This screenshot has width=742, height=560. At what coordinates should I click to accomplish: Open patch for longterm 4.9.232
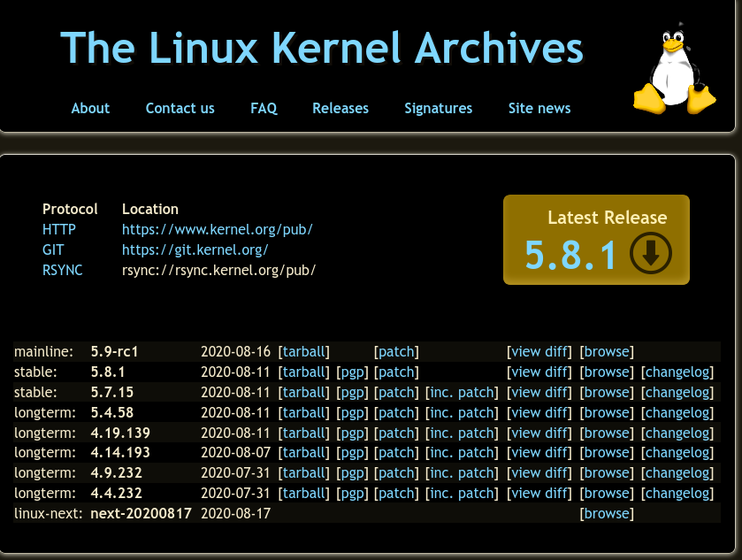[x=396, y=473]
